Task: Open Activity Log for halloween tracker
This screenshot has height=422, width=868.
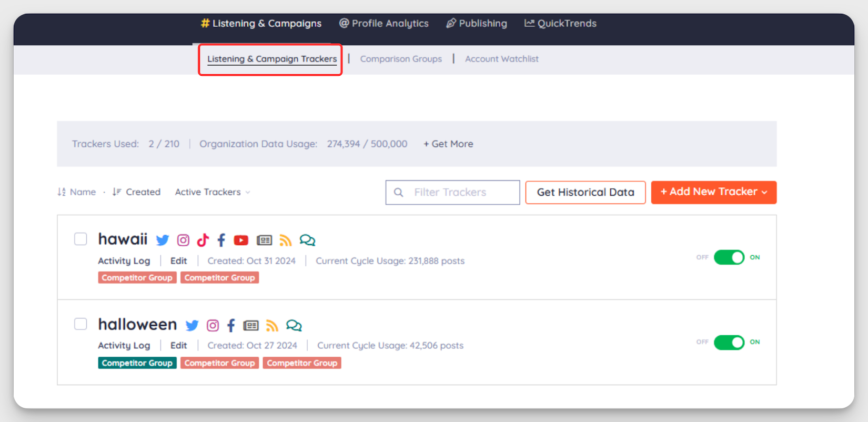Action: tap(124, 346)
